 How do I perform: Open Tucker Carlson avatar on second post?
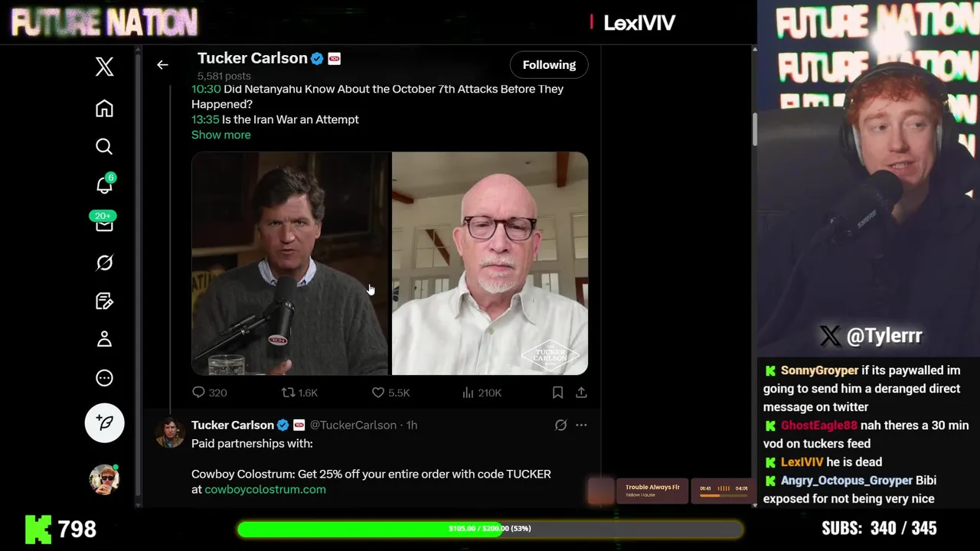170,432
